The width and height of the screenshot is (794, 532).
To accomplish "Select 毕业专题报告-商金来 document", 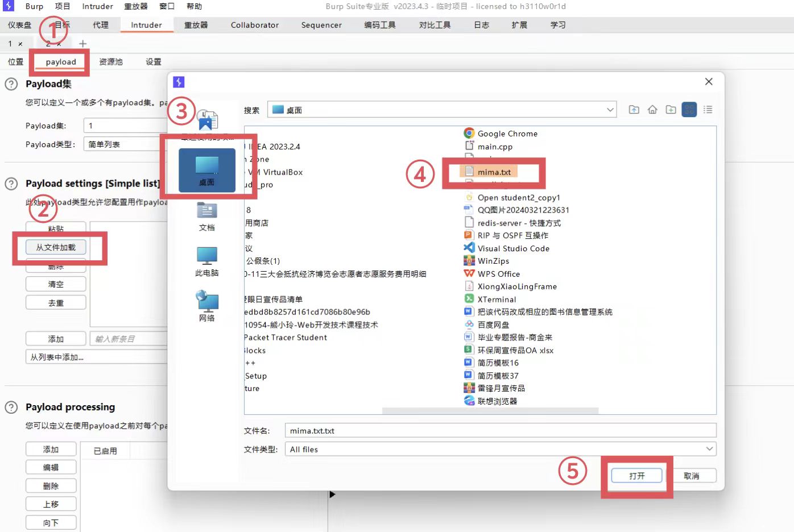I will 508,337.
